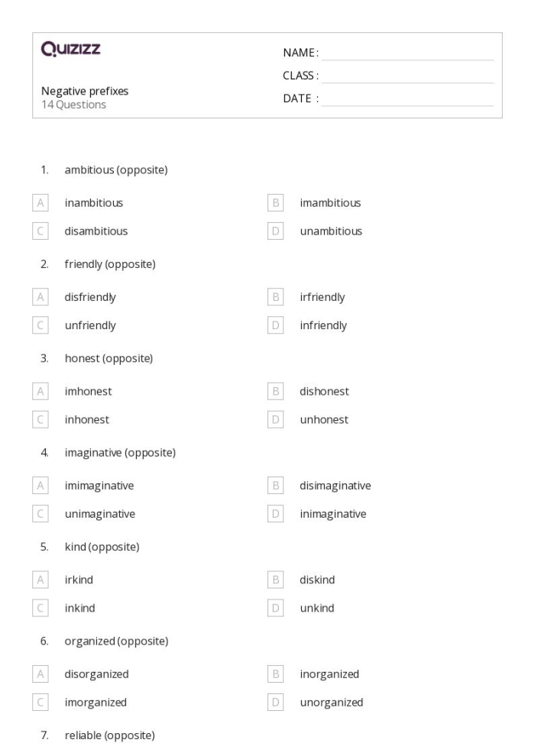
Task: Select box C beside unimaginative
Action: click(x=40, y=513)
